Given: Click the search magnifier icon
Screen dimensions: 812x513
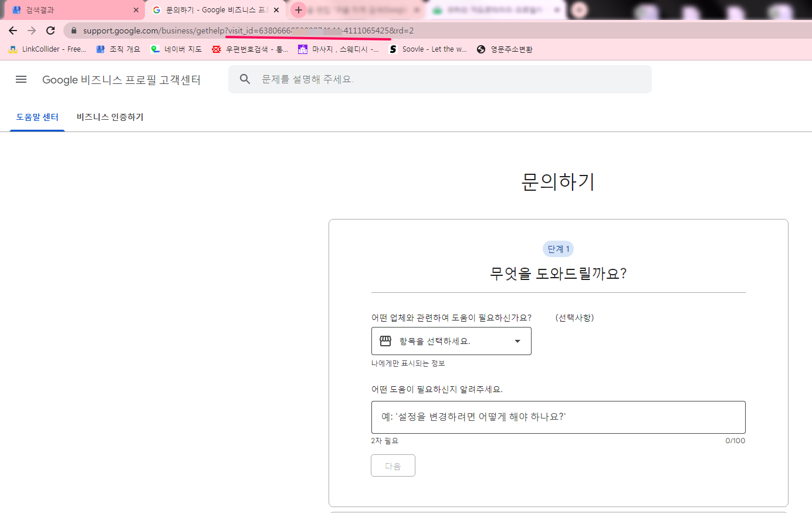Looking at the screenshot, I should [245, 79].
